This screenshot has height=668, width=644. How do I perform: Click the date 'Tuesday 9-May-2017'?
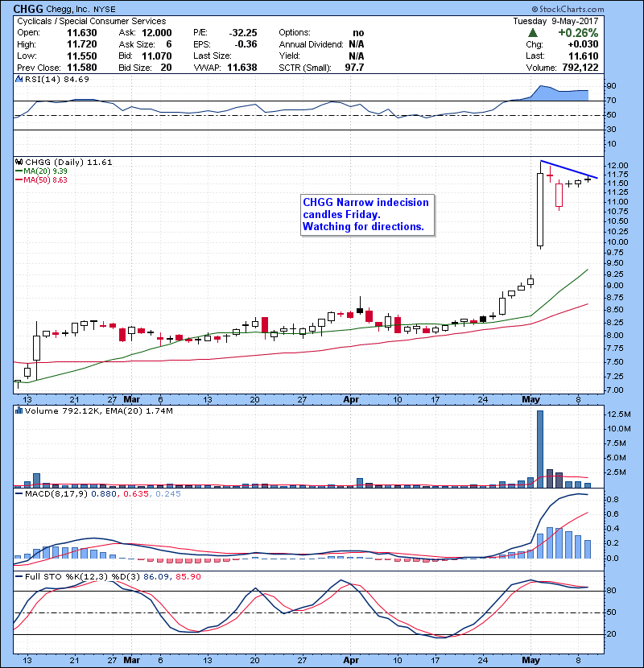pos(555,21)
